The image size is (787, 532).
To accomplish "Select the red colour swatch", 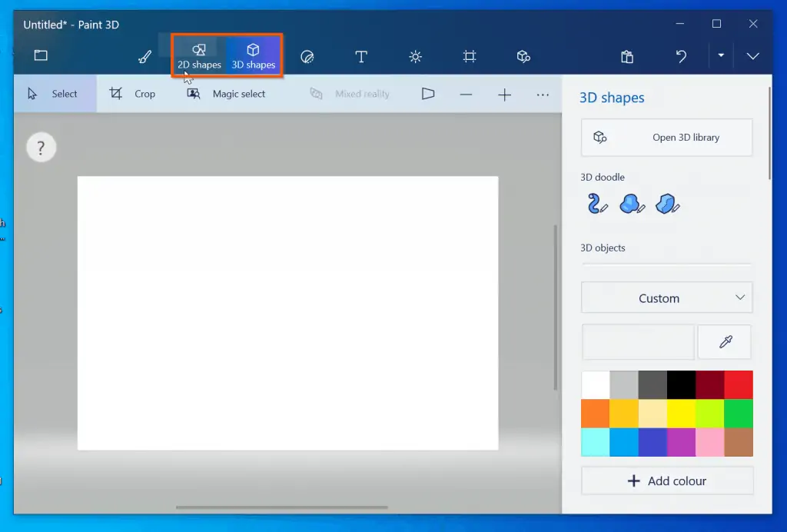I will pyautogui.click(x=738, y=384).
